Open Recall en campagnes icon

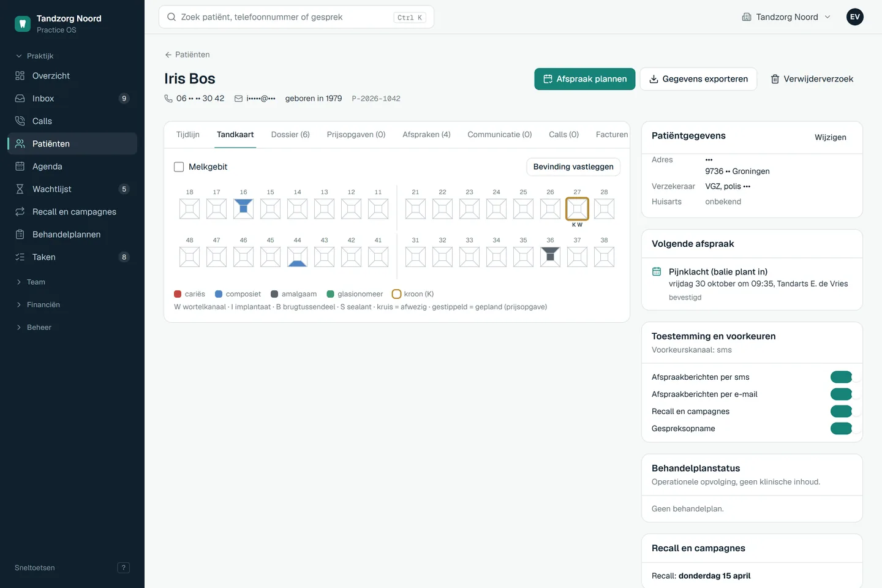click(20, 212)
